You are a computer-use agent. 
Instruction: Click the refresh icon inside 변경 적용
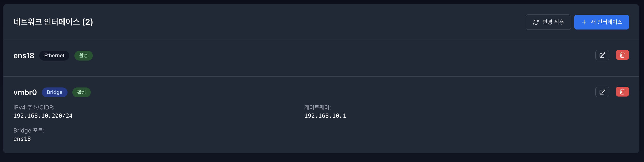click(x=535, y=22)
